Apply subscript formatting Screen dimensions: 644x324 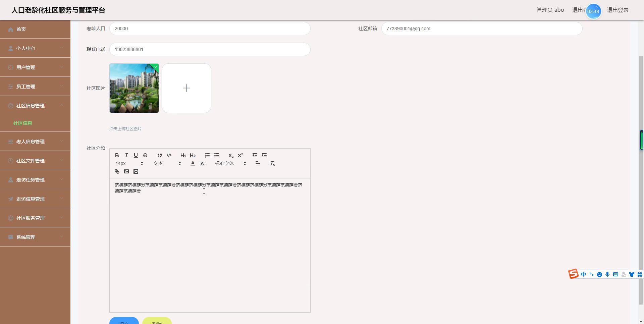(x=231, y=155)
